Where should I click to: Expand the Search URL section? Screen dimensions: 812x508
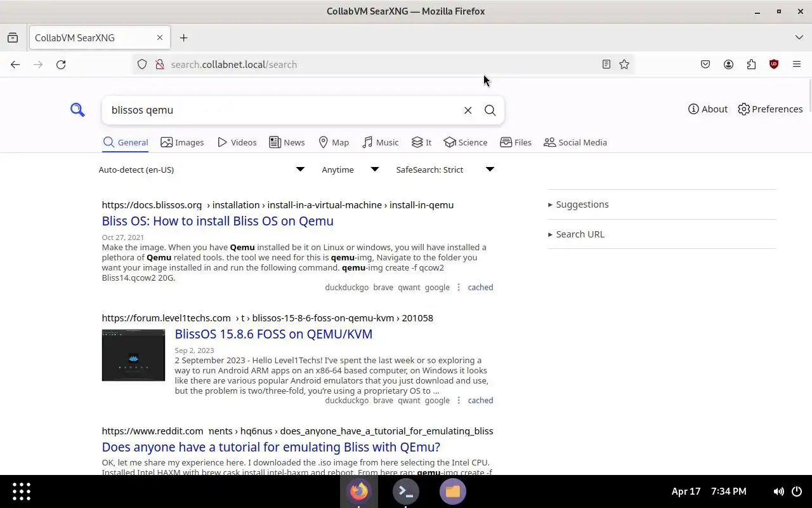click(x=576, y=234)
